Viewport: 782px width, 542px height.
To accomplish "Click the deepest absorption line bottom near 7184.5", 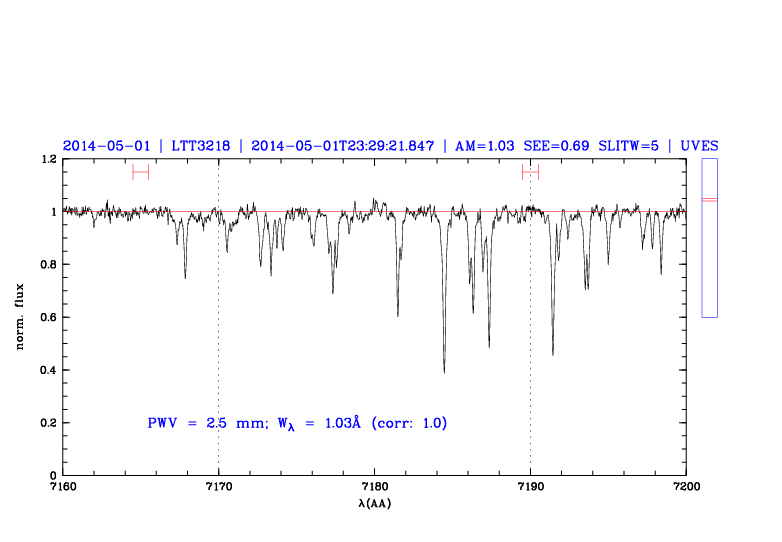I will click(x=444, y=370).
